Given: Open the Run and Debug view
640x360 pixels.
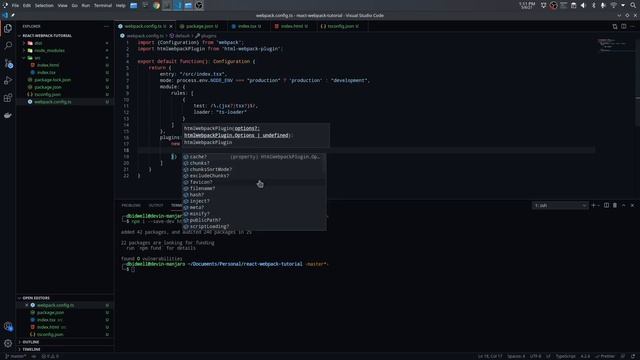Looking at the screenshot, I should pos(8,80).
